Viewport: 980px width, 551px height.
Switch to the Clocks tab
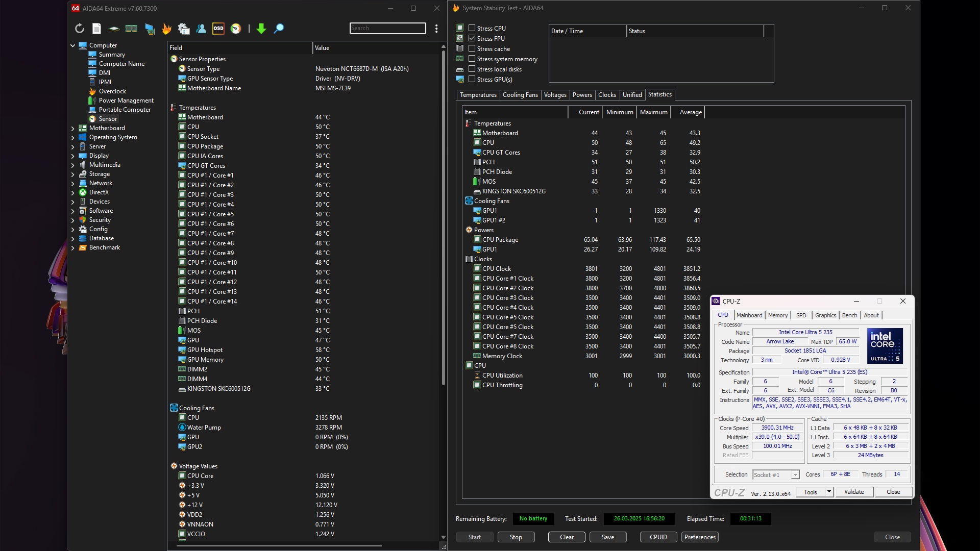[x=607, y=95]
